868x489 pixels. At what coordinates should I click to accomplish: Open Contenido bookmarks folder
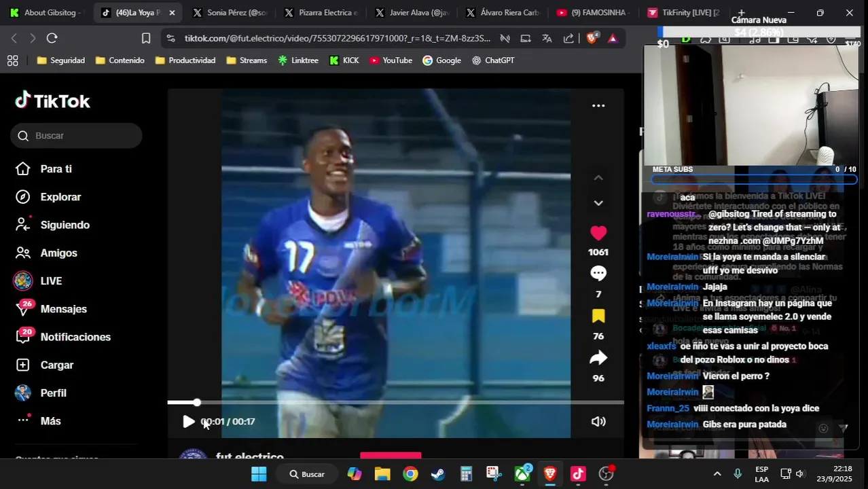click(x=120, y=60)
